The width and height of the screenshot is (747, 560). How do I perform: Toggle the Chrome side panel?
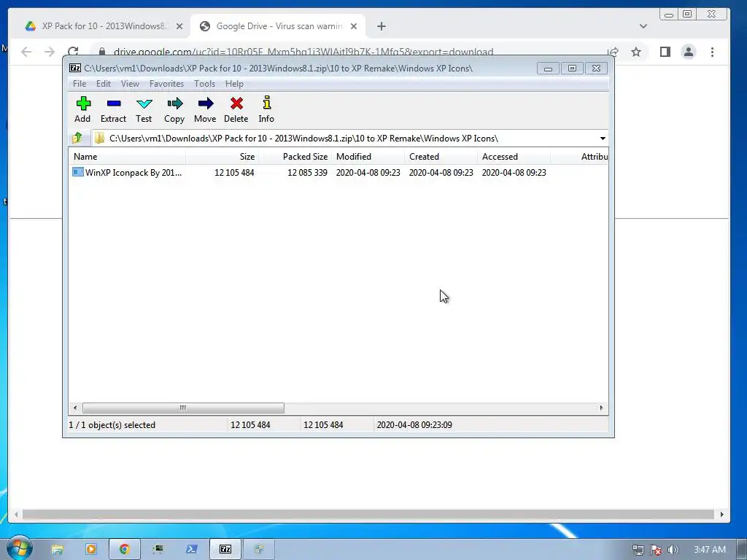click(x=665, y=52)
